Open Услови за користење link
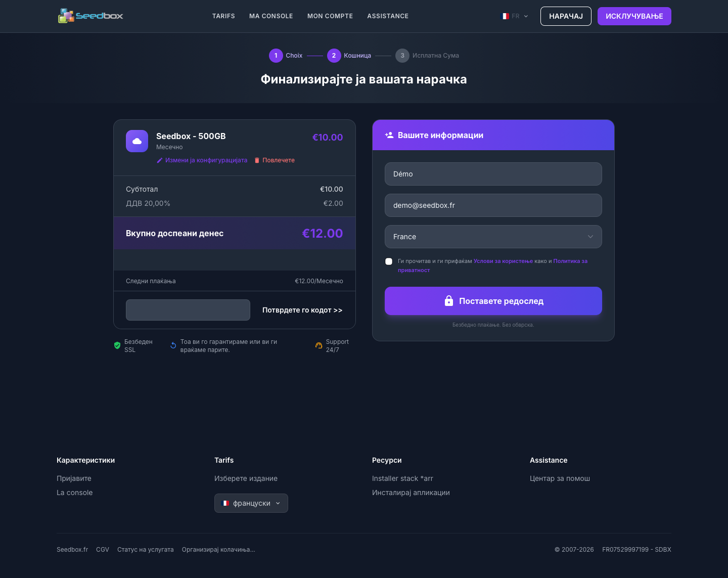 (503, 261)
